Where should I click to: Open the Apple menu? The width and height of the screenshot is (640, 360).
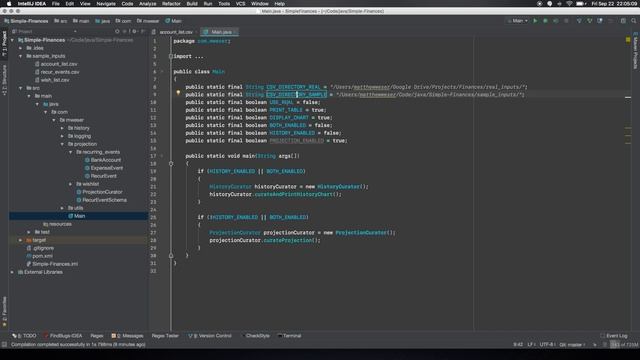pos(9,4)
